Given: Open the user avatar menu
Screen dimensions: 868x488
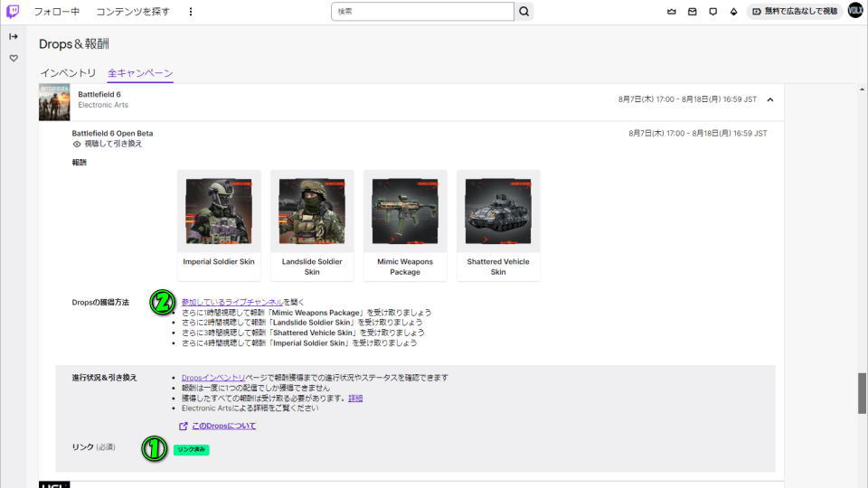Looking at the screenshot, I should click(856, 11).
